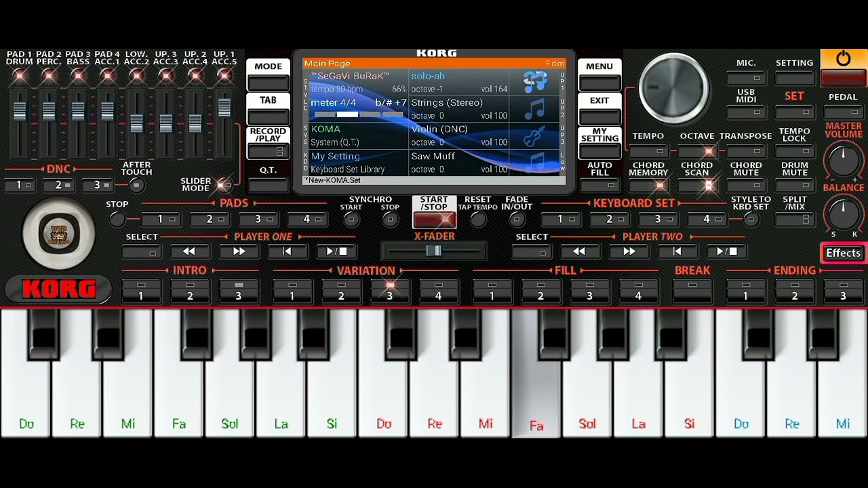Select the SeGaVi BuRaK style text
The height and width of the screenshot is (488, 868).
click(350, 76)
